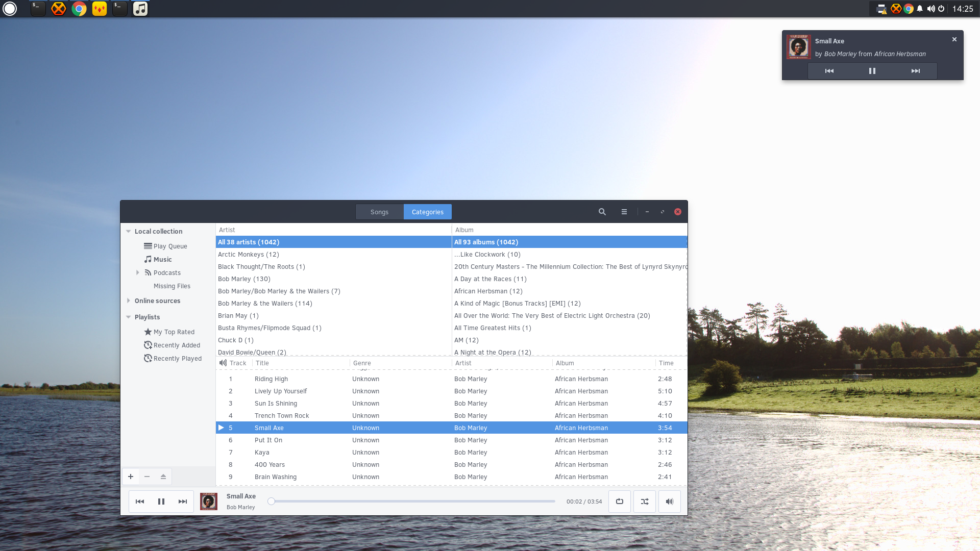The height and width of the screenshot is (551, 980).
Task: Sort by the Title column header
Action: click(301, 363)
